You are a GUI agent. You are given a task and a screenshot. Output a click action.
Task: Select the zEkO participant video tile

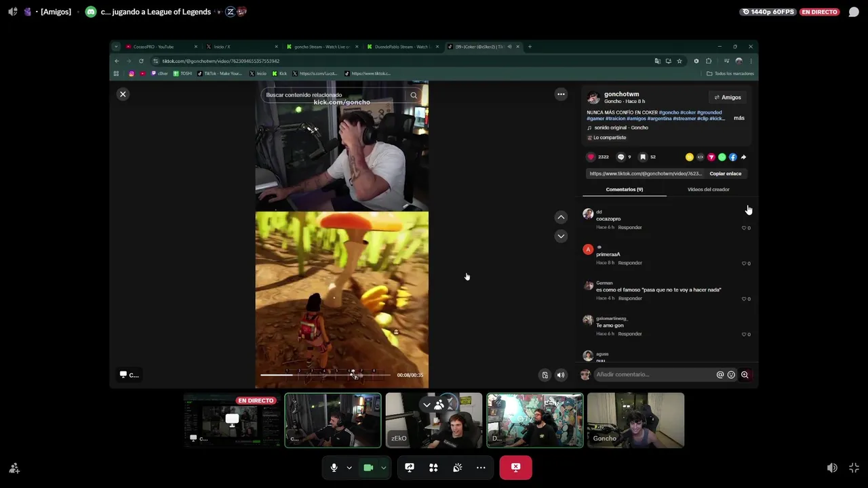(434, 420)
